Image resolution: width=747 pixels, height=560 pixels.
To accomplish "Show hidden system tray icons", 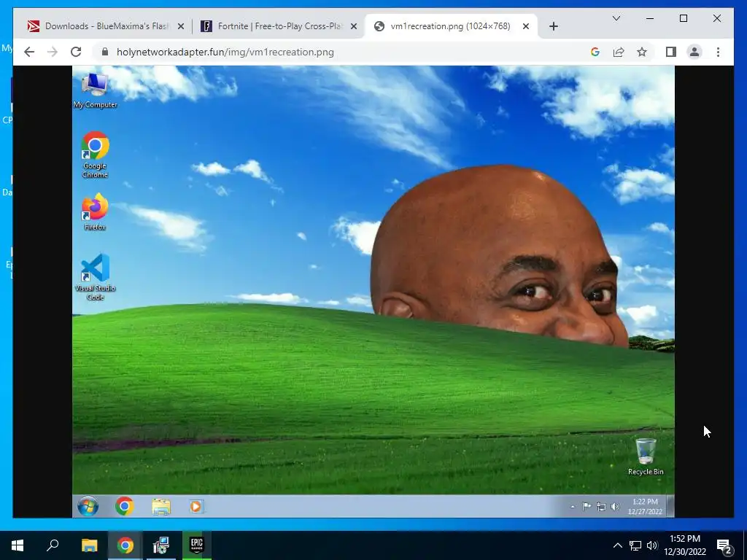I will [x=617, y=545].
